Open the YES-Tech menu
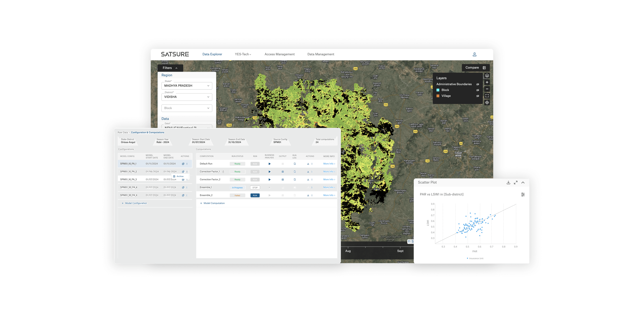The image size is (644, 312). point(243,54)
